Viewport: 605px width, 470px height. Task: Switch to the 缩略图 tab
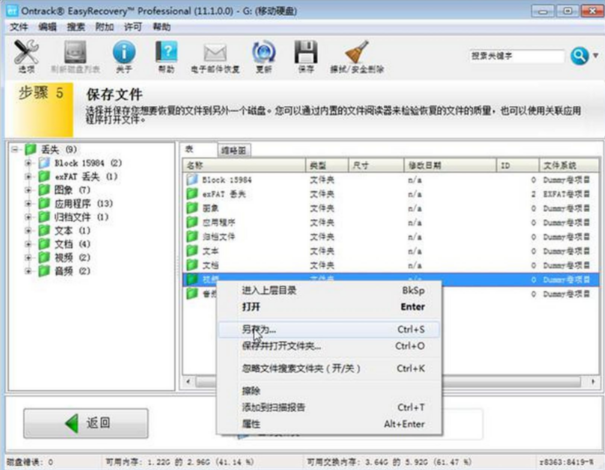point(235,149)
